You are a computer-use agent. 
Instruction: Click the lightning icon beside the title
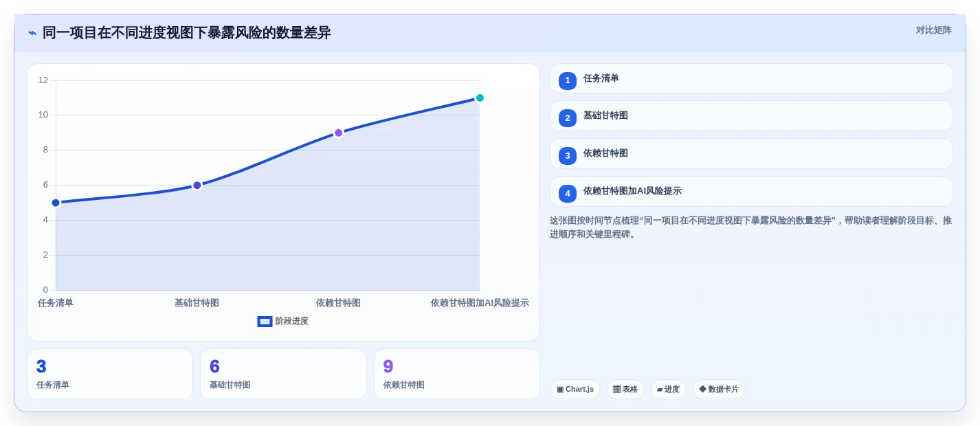pos(32,33)
